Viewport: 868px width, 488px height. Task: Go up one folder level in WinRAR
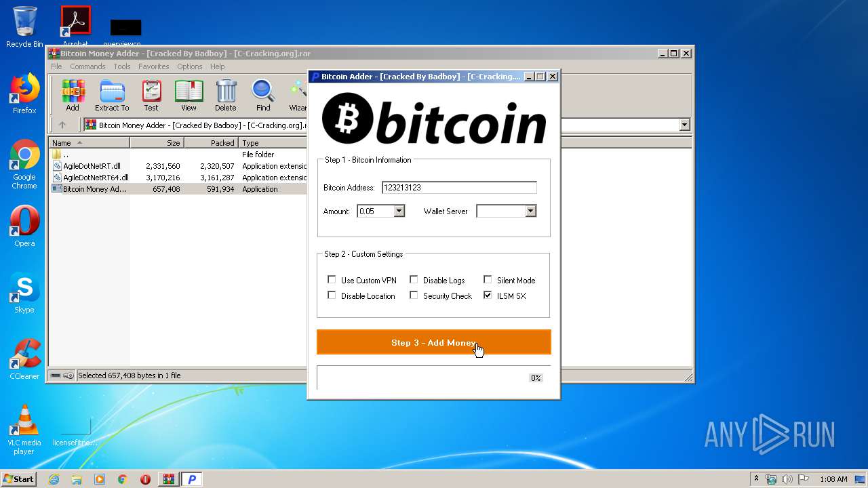[62, 125]
